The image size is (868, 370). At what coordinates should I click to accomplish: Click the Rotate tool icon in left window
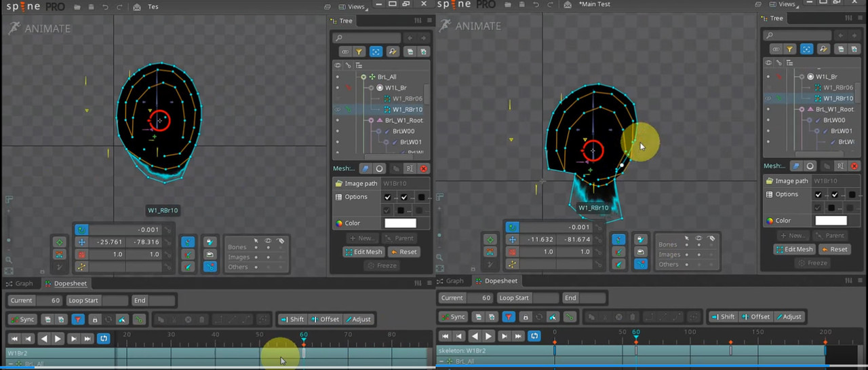coord(81,229)
